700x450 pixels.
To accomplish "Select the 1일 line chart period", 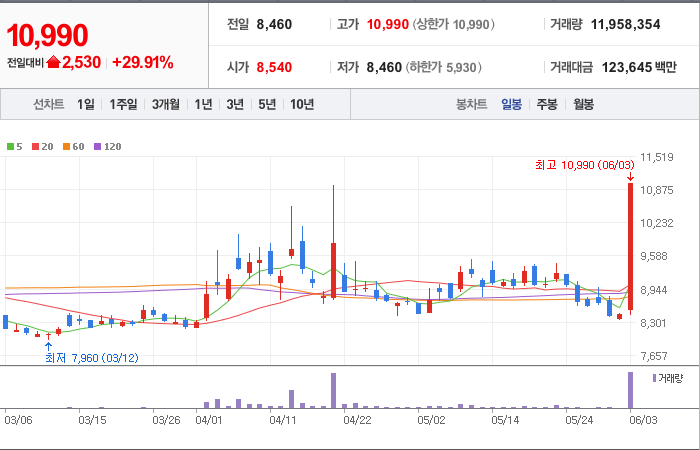I will (x=86, y=104).
